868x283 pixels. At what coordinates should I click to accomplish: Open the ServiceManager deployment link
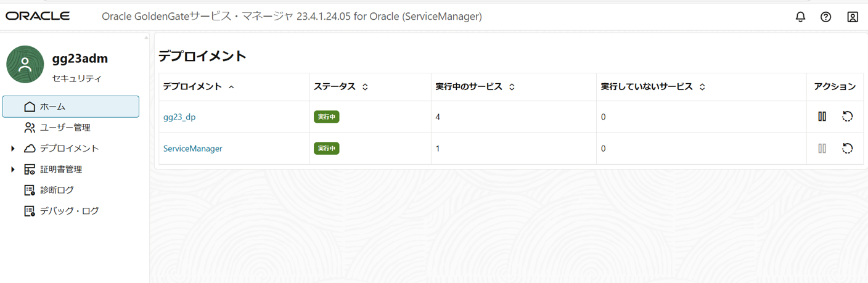click(x=192, y=149)
